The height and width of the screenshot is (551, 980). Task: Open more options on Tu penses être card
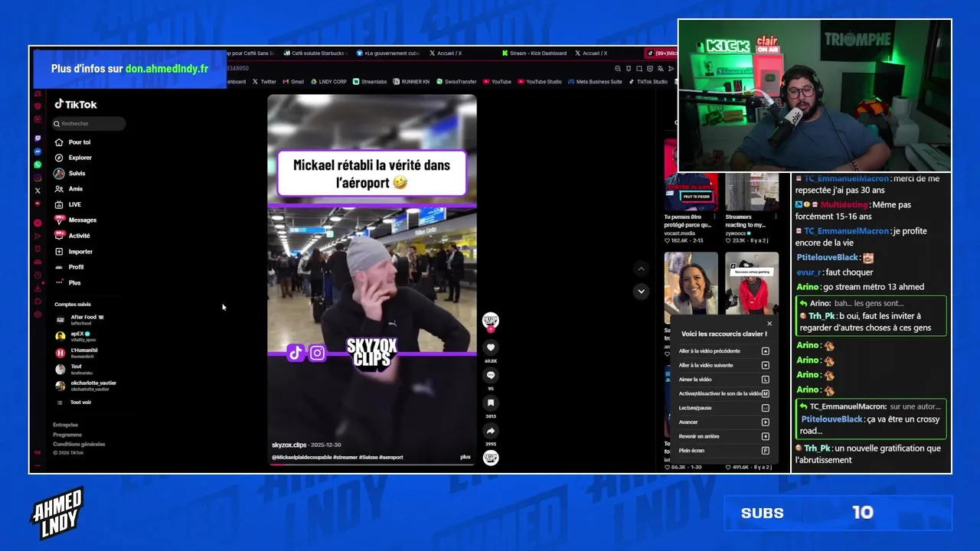pyautogui.click(x=715, y=217)
